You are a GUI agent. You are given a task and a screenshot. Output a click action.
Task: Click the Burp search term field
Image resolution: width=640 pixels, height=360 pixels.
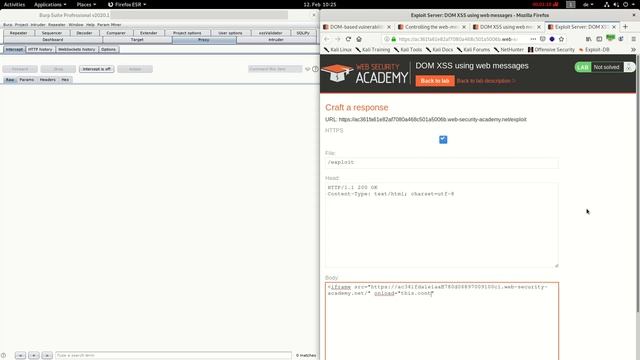(173, 356)
